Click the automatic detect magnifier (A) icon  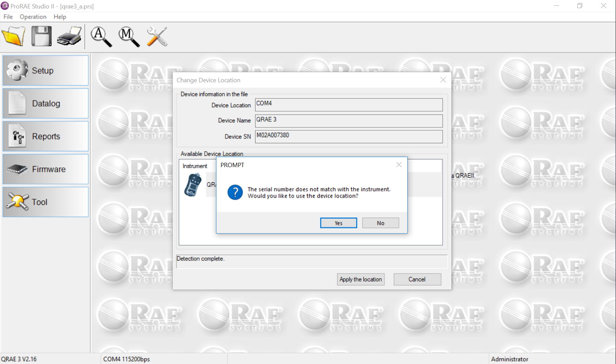click(101, 36)
